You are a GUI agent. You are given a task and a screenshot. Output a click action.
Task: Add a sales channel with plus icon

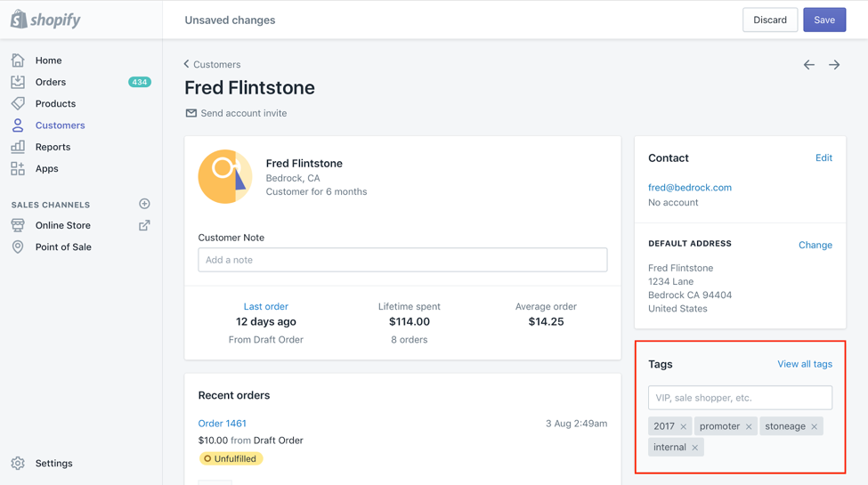pyautogui.click(x=144, y=204)
